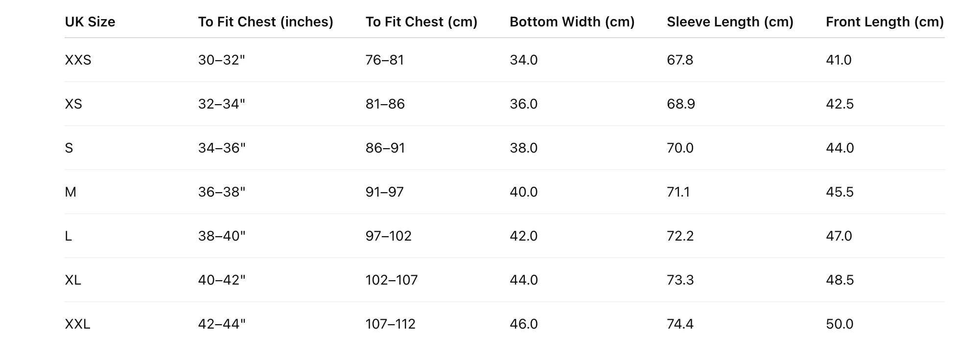Click the XS size row label
Viewport: 980px width, 355px height.
[73, 104]
